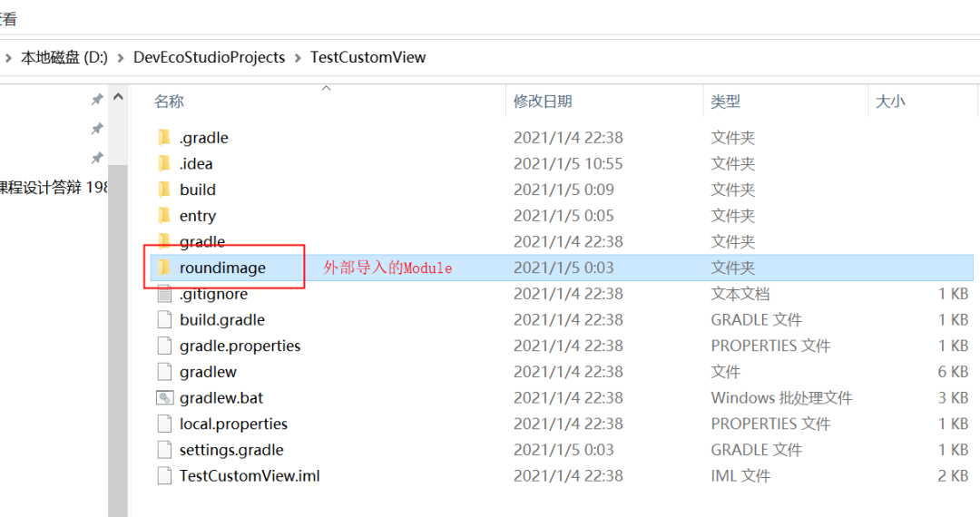
Task: Click date 2021/1/5 0:05 of entry
Action: [563, 216]
